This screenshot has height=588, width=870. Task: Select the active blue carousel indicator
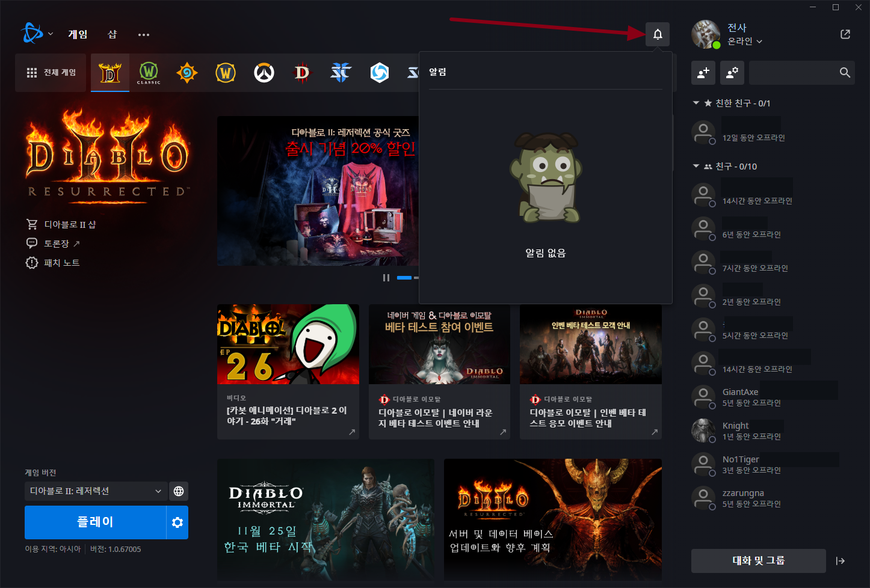coord(404,278)
